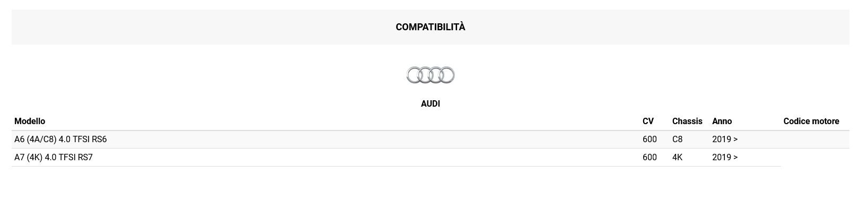Click the Anno column header
The width and height of the screenshot is (868, 200).
722,121
